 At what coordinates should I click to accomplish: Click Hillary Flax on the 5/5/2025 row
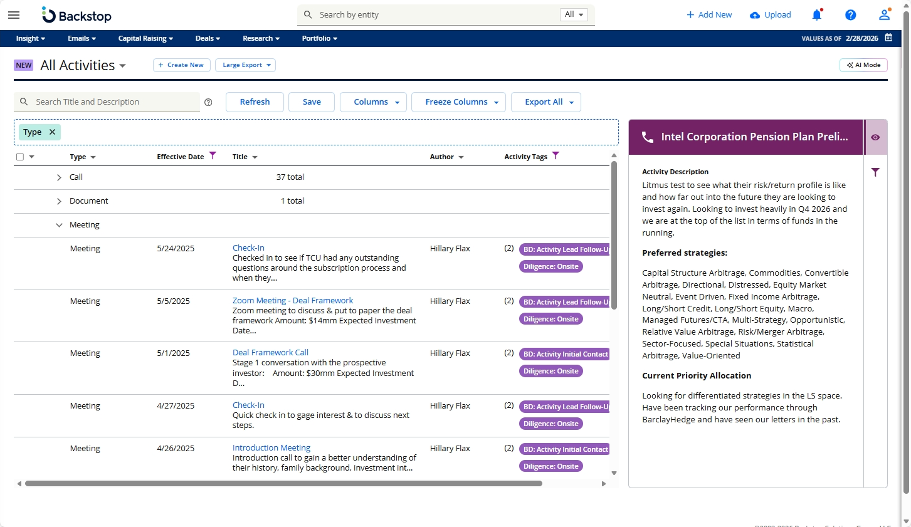tap(450, 301)
